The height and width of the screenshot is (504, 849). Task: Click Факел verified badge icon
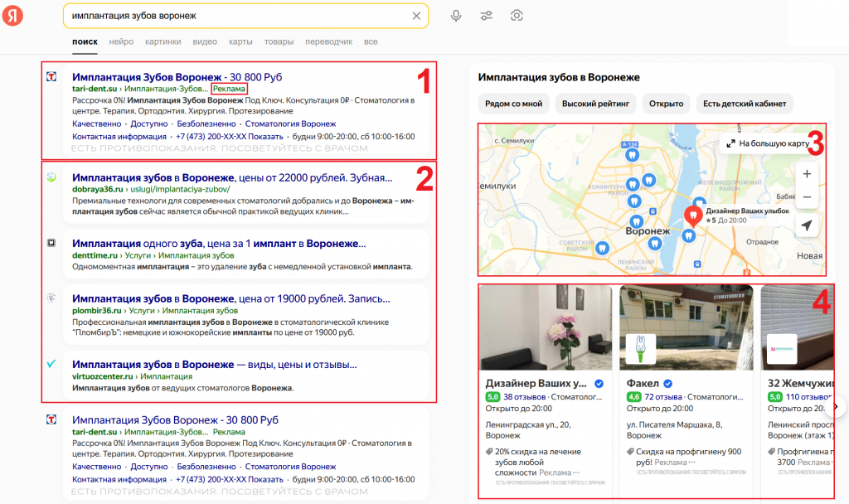tap(668, 384)
